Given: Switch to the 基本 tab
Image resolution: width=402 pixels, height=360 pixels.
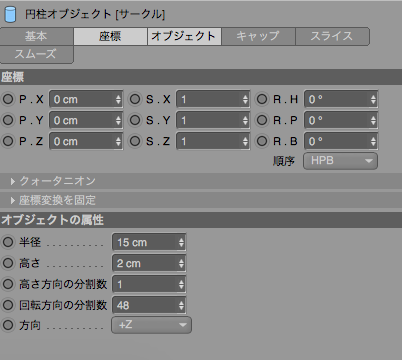Looking at the screenshot, I should point(36,36).
